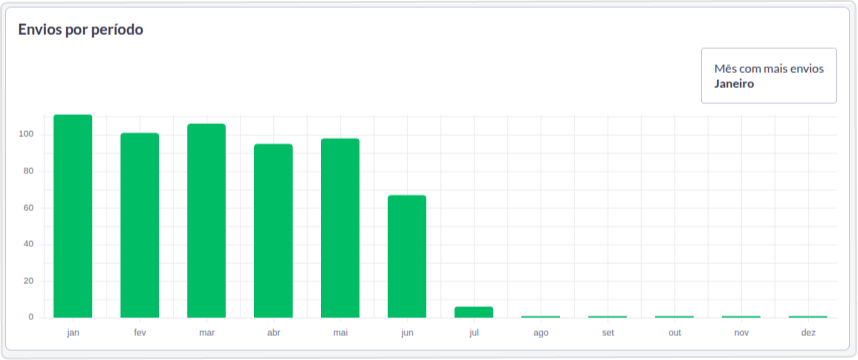
Task: Click the 'jul' axis label
Action: (474, 333)
